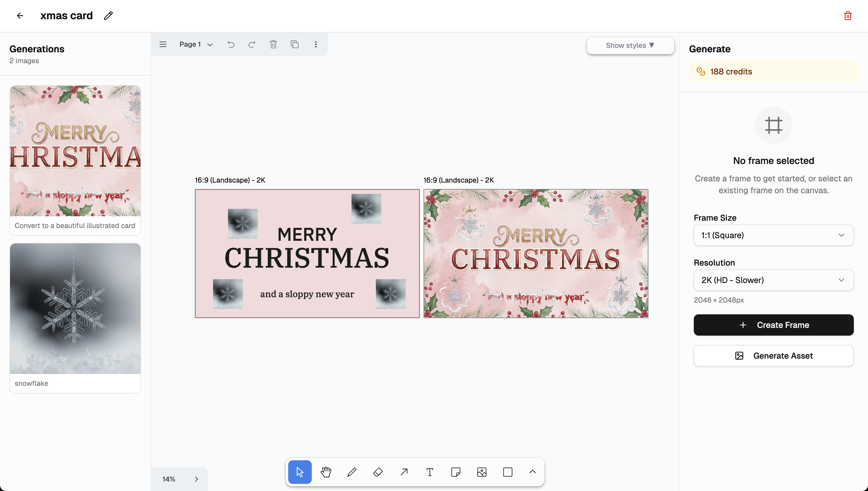Open the Frame Size 1:1 Square dropdown
The width and height of the screenshot is (868, 491).
[773, 235]
